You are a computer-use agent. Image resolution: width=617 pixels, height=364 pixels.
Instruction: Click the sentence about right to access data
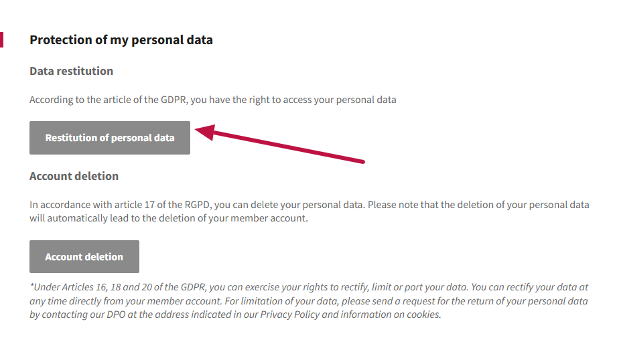[213, 100]
